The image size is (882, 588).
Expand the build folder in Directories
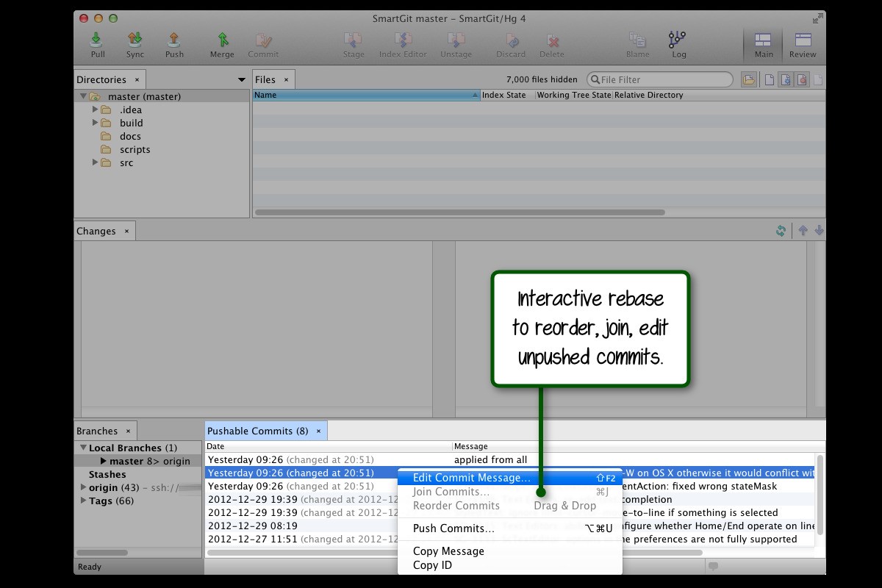(x=96, y=123)
